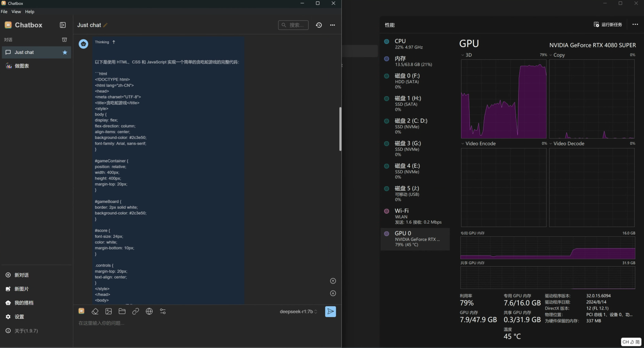644x348 pixels.
Task: Open the Help menu
Action: pyautogui.click(x=30, y=12)
